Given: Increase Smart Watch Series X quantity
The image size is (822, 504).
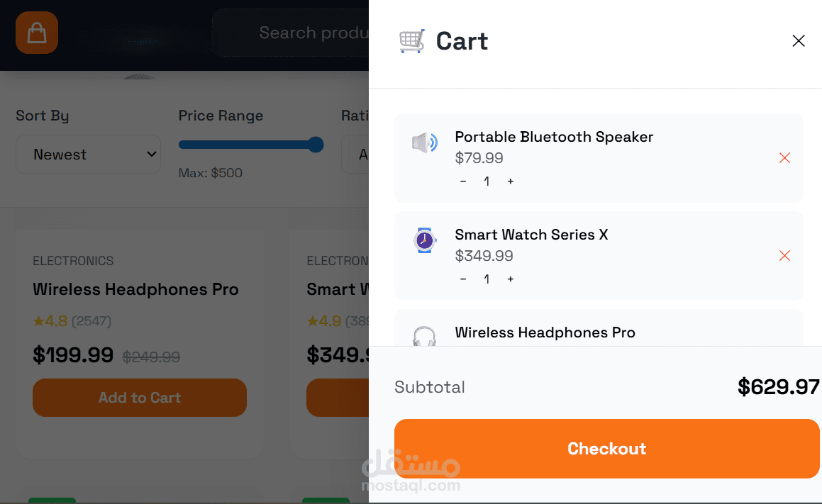Looking at the screenshot, I should pyautogui.click(x=511, y=279).
